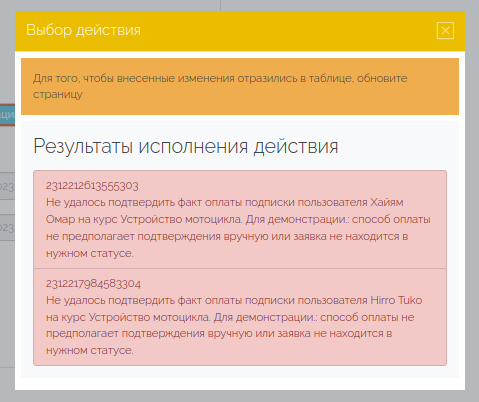Click the lower table cell showing 023
This screenshot has width=479, height=402.
click(x=7, y=227)
